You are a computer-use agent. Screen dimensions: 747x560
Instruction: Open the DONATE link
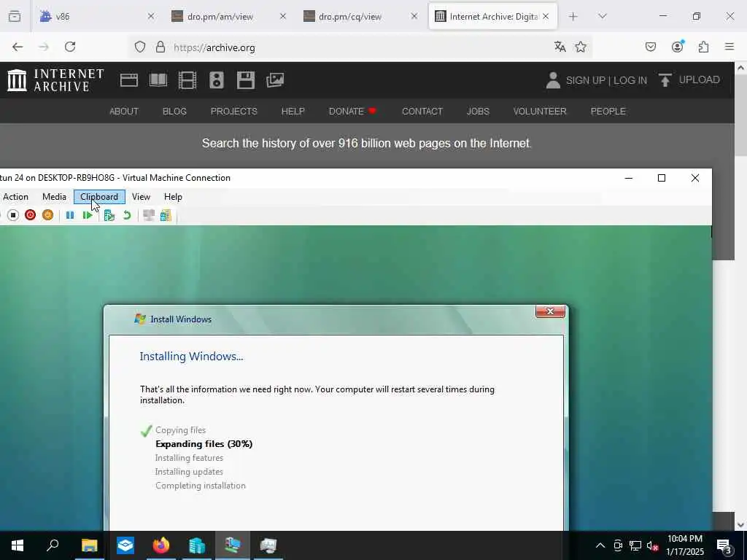pyautogui.click(x=352, y=112)
